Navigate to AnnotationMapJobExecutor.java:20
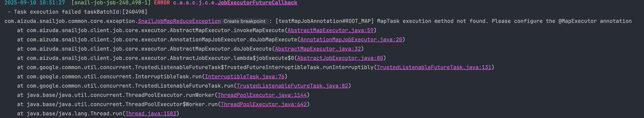The width and height of the screenshot is (644, 118). coord(351,40)
